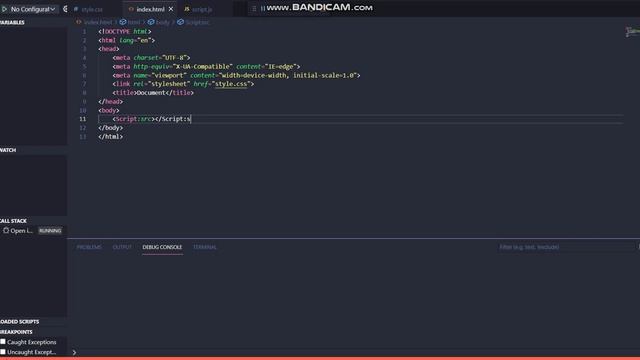The width and height of the screenshot is (640, 360).
Task: Click line number 11 in the gutter
Action: pos(82,119)
